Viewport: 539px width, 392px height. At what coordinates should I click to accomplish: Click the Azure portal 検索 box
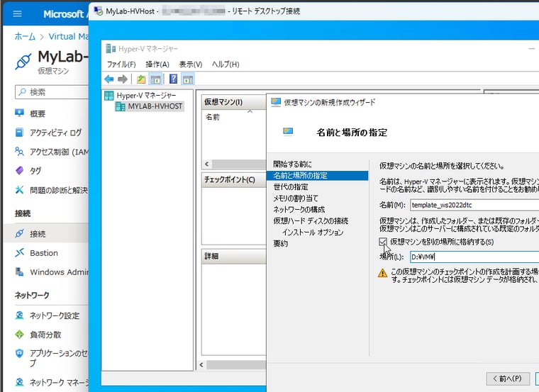52,92
